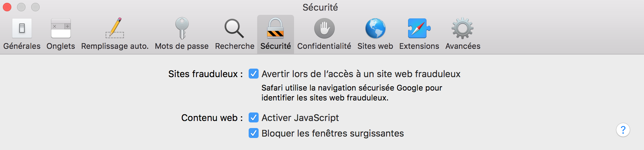Open Remplissage auto. pencil icon
Screen dimensions: 644x150
tap(115, 28)
